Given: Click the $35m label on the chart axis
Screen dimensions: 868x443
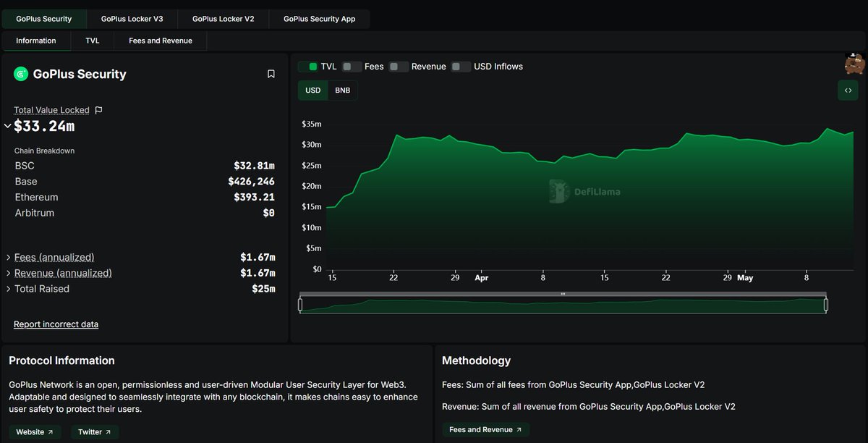Looking at the screenshot, I should 312,125.
